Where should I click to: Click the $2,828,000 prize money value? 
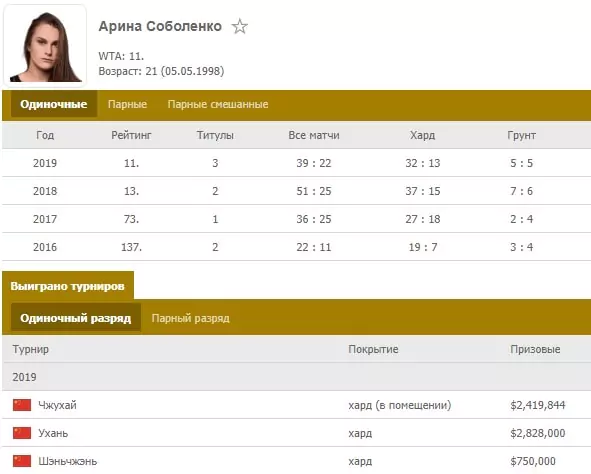[x=538, y=433]
